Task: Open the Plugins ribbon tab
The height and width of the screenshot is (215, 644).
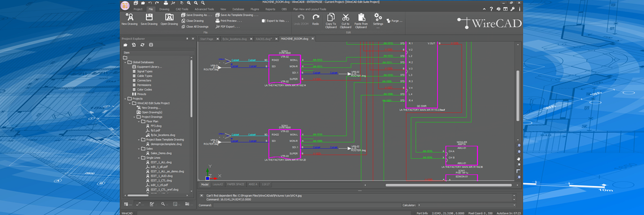Action: pyautogui.click(x=255, y=8)
